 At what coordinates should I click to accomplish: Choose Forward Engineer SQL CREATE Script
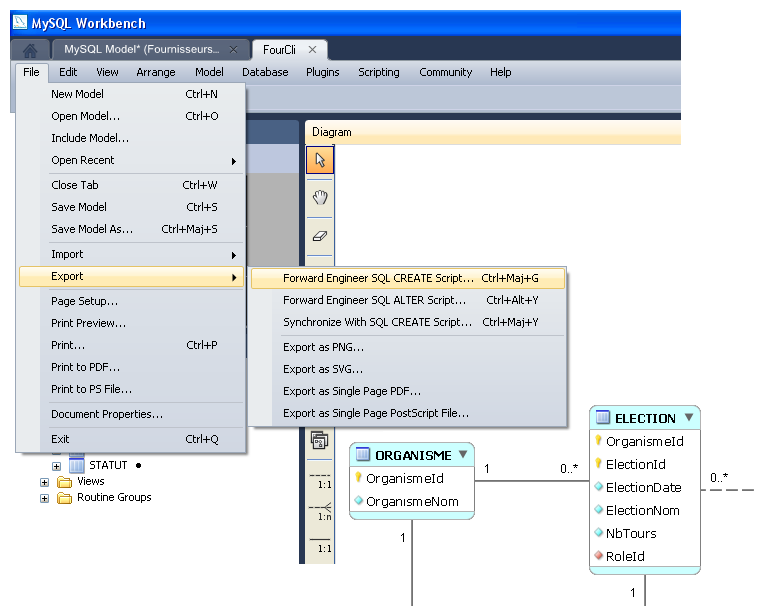click(x=408, y=278)
